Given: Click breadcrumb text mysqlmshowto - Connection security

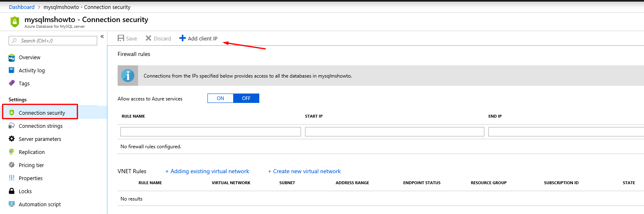Looking at the screenshot, I should [87, 7].
